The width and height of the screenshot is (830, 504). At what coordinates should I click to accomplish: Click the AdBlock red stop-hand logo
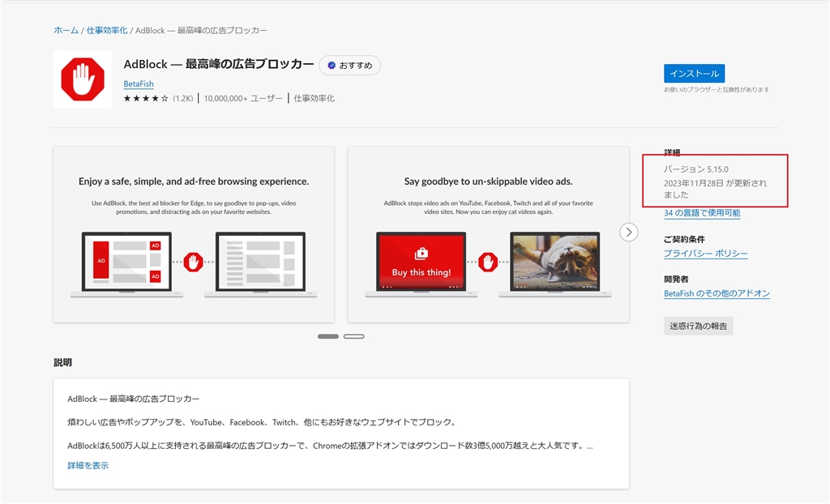point(83,79)
